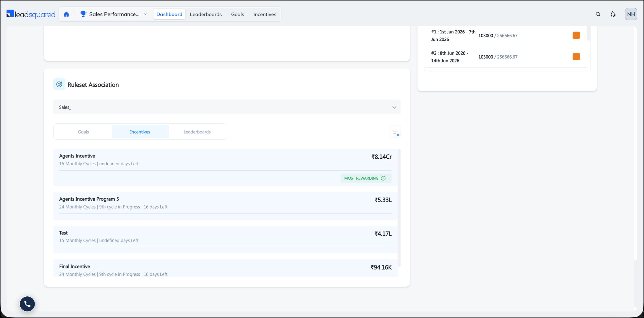Click the incentive list scrollbar
Screen dimensions: 644x318
coord(399,208)
